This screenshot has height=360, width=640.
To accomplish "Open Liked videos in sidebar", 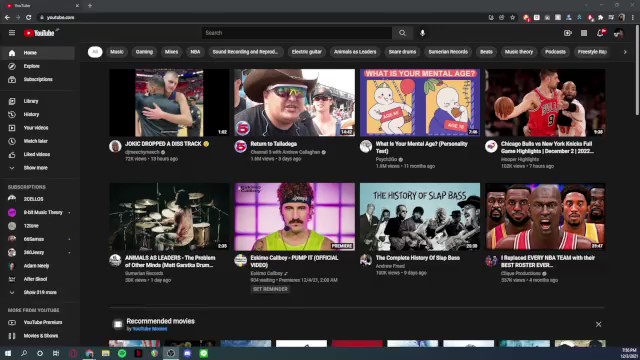I will tap(38, 155).
